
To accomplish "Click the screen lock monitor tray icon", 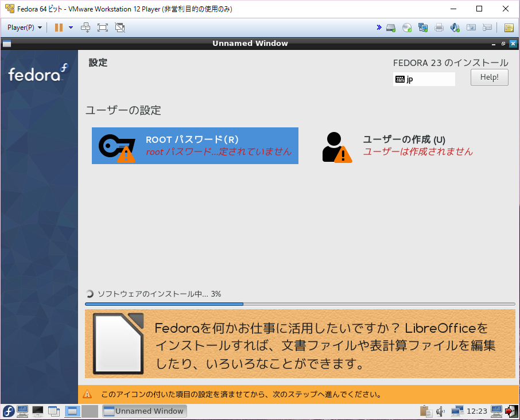I will [496, 411].
